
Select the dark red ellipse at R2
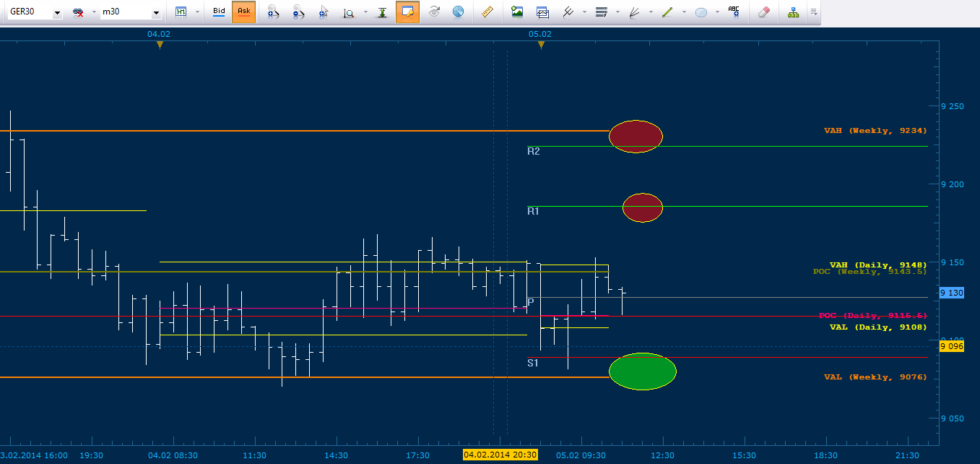click(x=636, y=136)
